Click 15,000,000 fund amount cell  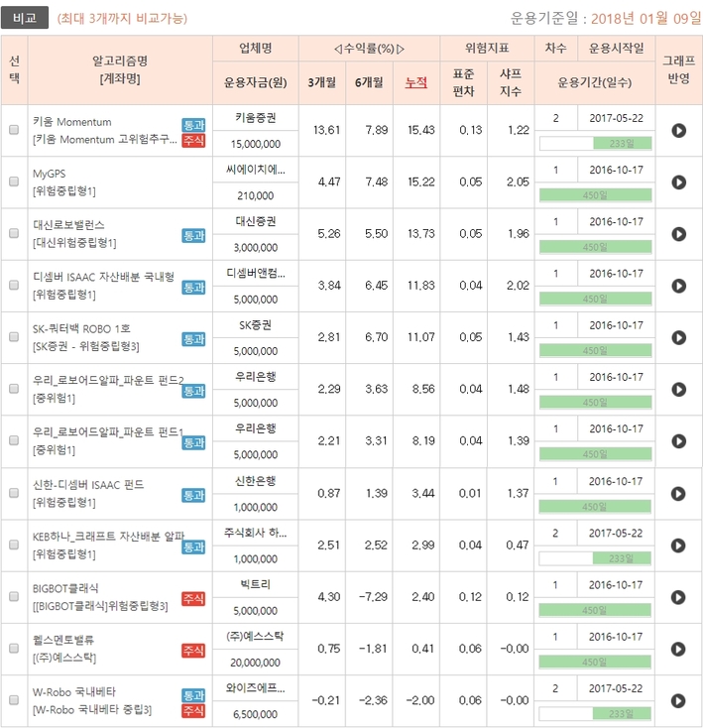pyautogui.click(x=256, y=144)
